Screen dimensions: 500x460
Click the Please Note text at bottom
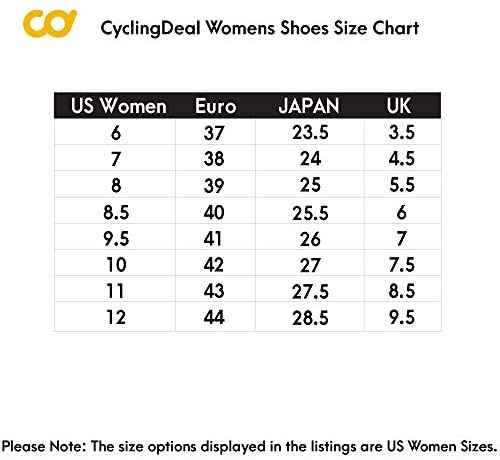point(249,447)
